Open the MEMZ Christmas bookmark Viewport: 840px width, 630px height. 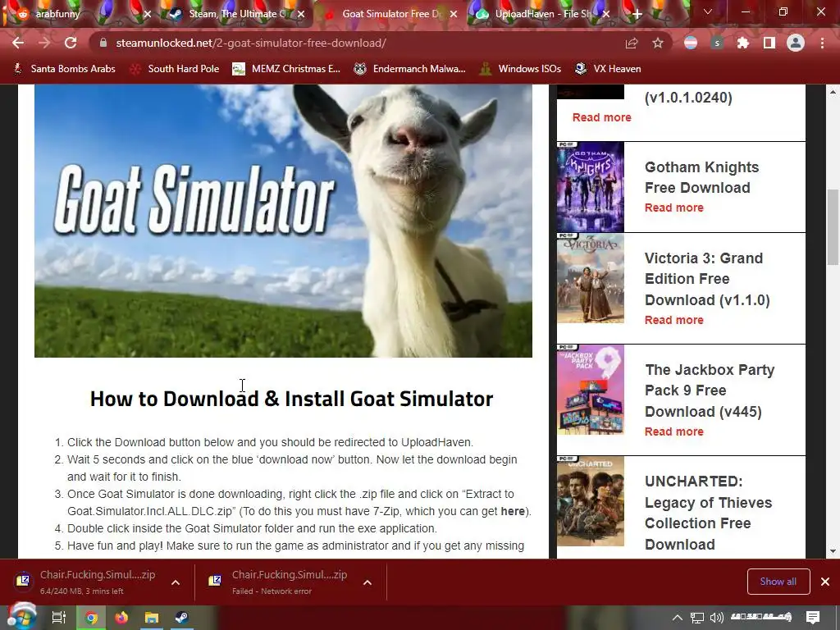pos(286,69)
